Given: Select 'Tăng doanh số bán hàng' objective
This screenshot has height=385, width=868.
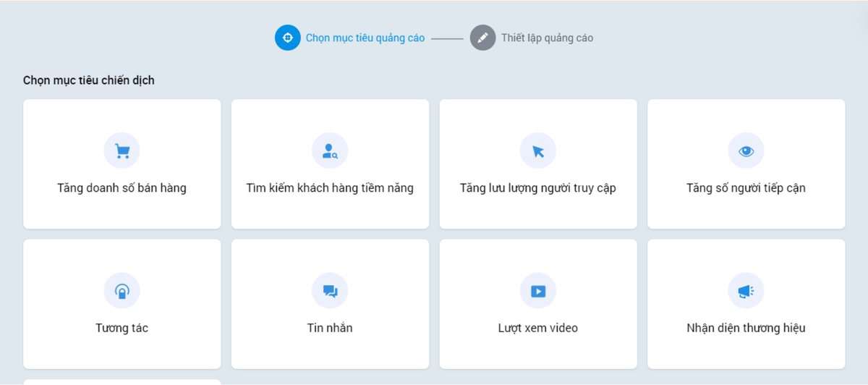Looking at the screenshot, I should pos(122,188).
